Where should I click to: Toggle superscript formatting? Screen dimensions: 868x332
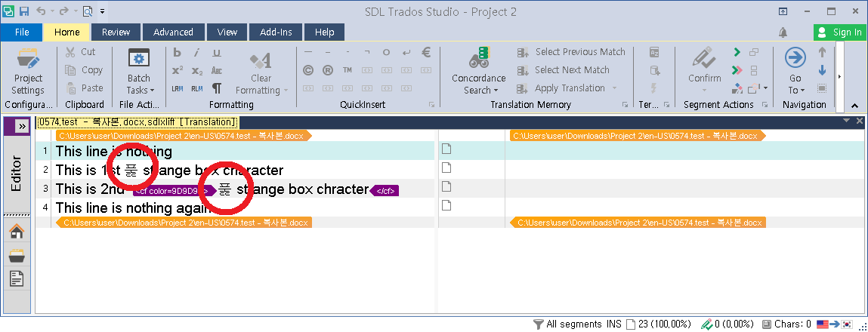click(x=177, y=71)
